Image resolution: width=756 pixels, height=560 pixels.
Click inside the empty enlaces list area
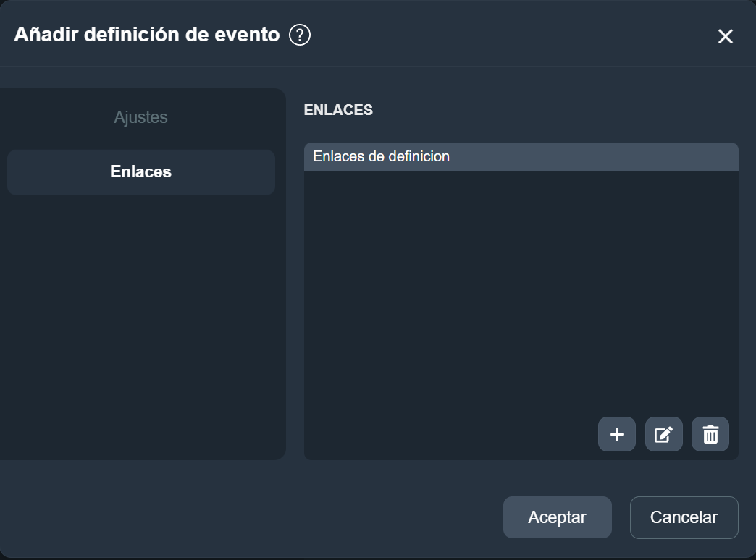click(x=521, y=289)
